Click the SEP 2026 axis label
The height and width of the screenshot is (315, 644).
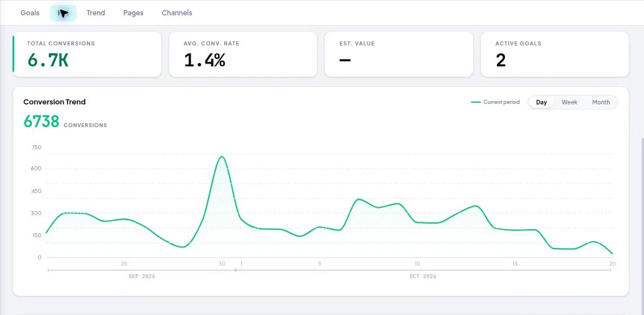click(142, 276)
